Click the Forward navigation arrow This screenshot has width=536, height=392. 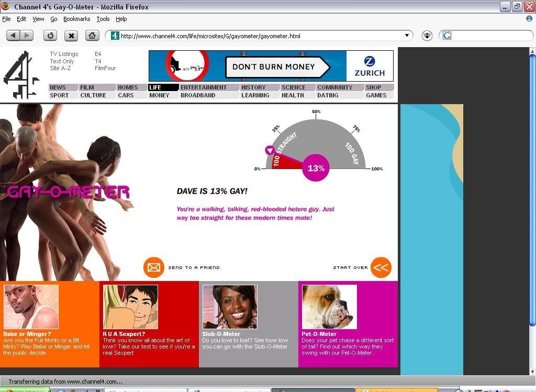click(27, 36)
